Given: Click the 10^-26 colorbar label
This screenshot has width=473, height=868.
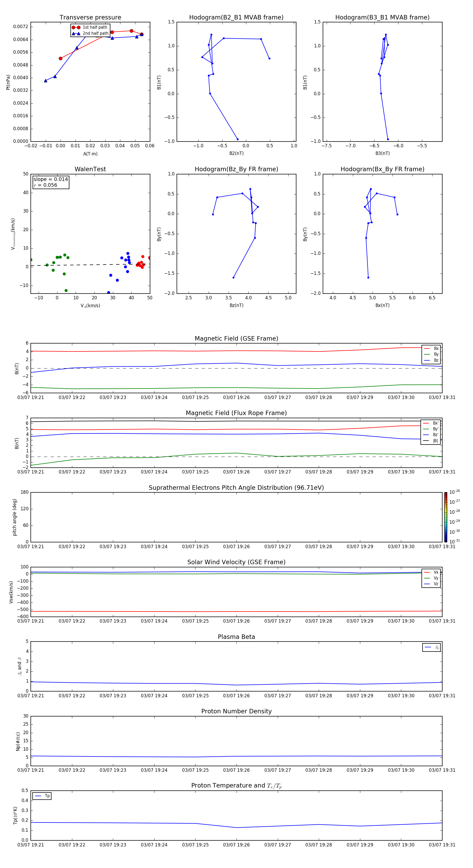Looking at the screenshot, I should (x=455, y=492).
